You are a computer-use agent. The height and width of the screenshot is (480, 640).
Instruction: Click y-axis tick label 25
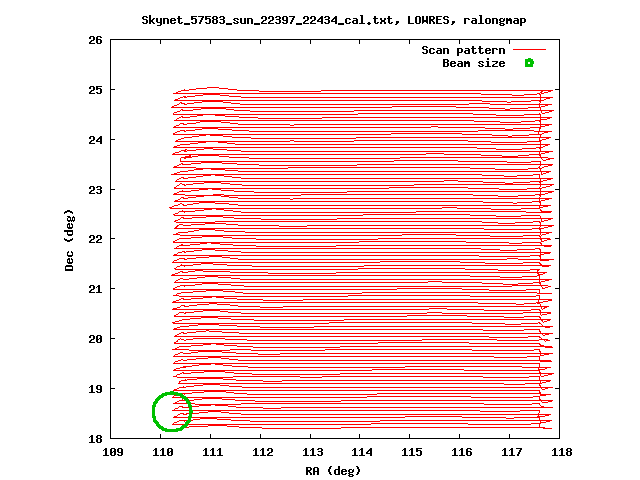[x=95, y=90]
